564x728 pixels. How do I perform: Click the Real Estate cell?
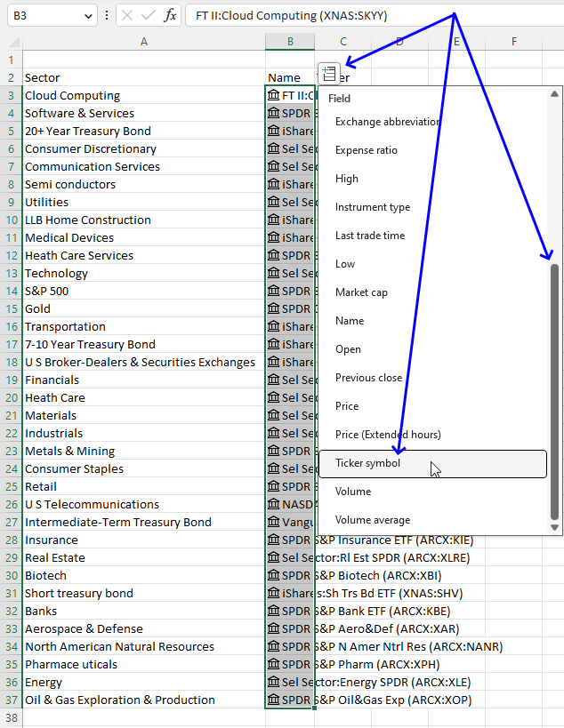pos(143,557)
